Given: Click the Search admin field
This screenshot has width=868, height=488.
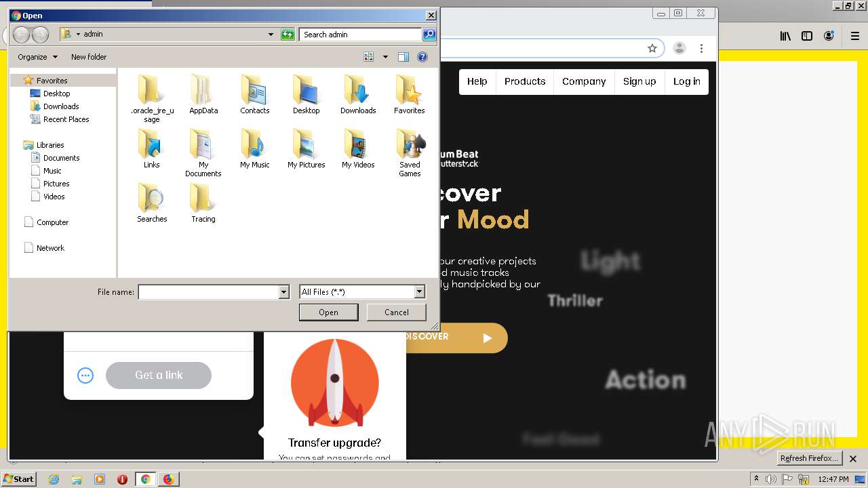Looking at the screenshot, I should point(360,35).
